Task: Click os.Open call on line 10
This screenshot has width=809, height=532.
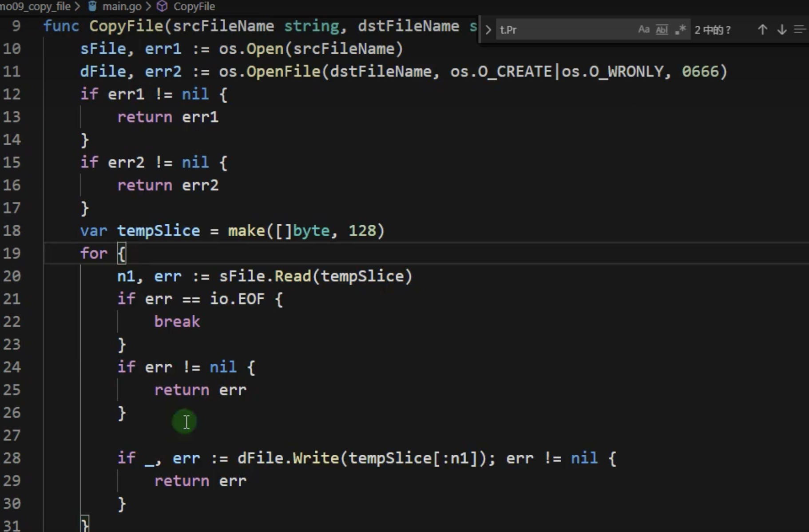Action: click(251, 48)
